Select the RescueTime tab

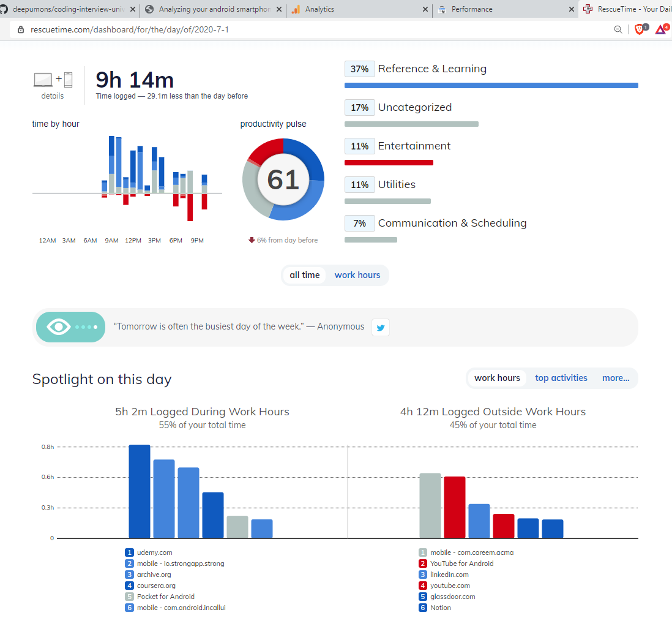pyautogui.click(x=625, y=9)
